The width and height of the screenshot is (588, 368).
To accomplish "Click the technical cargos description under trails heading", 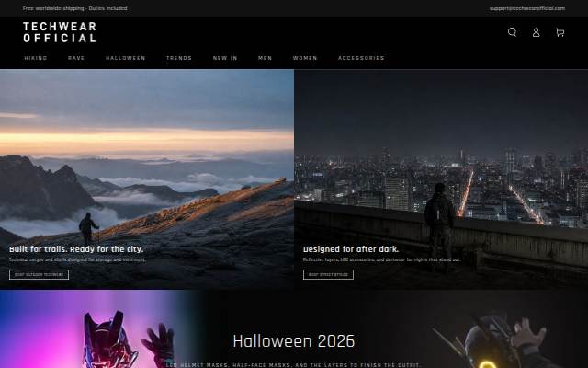I will [77, 259].
